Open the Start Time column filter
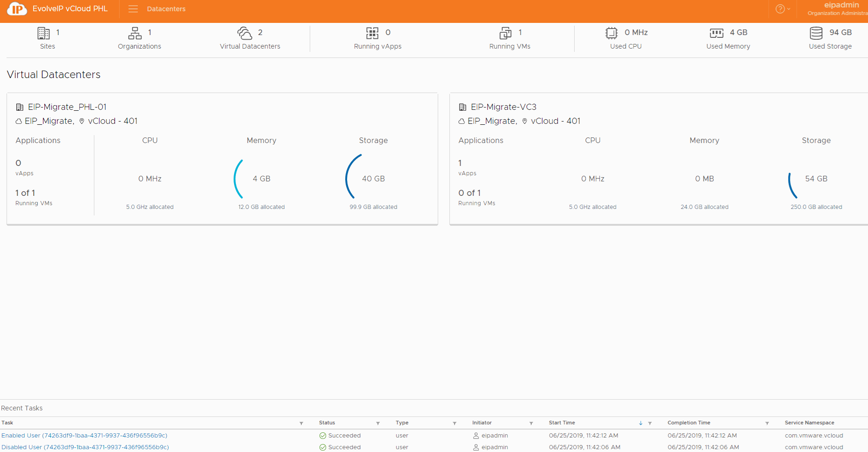 pyautogui.click(x=650, y=423)
